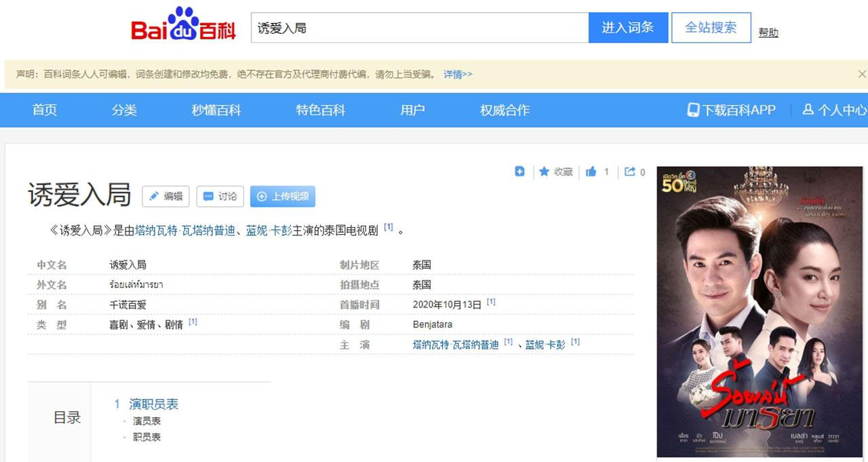Viewport: 868px width, 462px height.
Task: Open 个人中心 user profile
Action: tap(834, 110)
